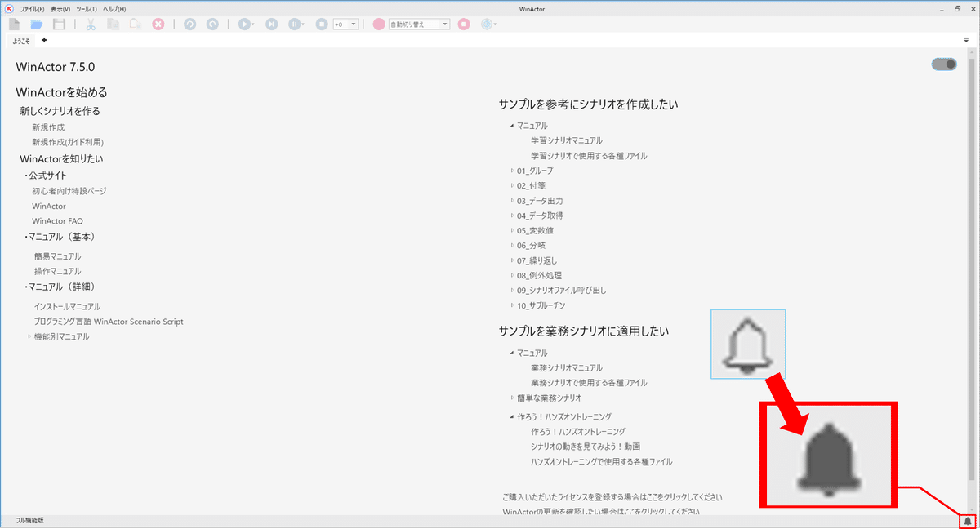This screenshot has width=980, height=529.
Task: Flip the toggle switch on the welcome page
Action: (943, 64)
